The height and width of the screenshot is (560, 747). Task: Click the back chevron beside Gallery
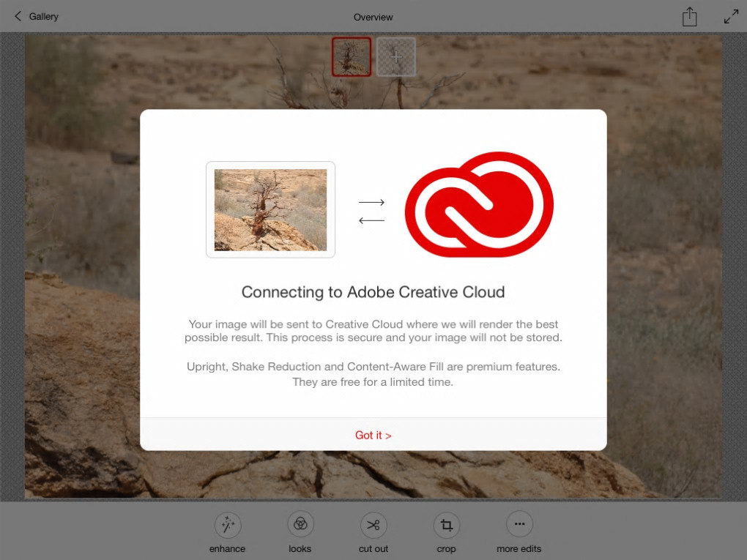pyautogui.click(x=18, y=16)
